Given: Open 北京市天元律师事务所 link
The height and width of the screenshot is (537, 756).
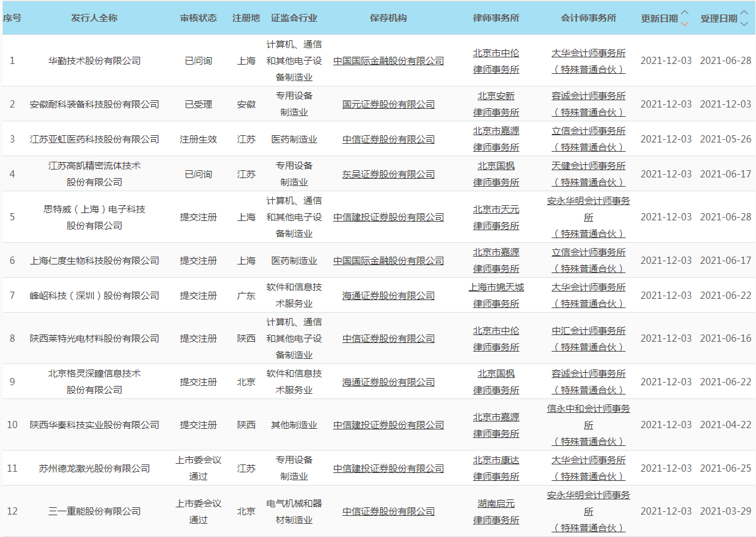Looking at the screenshot, I should coord(496,210).
